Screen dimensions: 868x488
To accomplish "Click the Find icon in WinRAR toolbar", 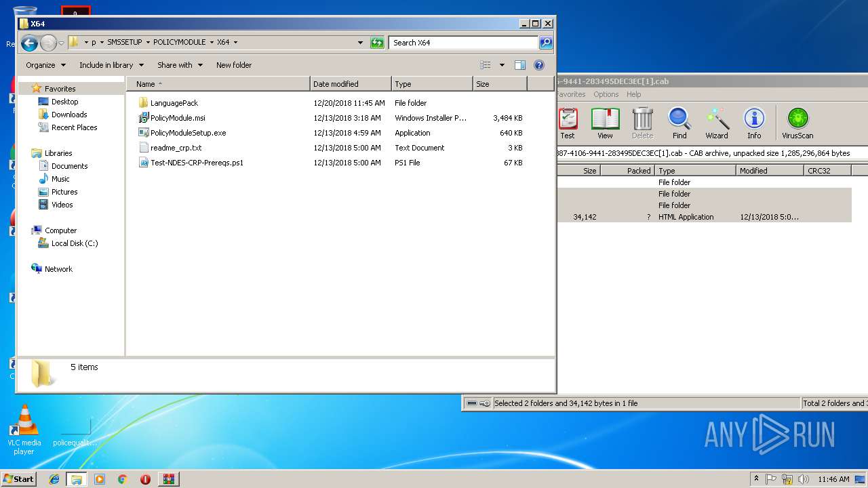I will (679, 123).
